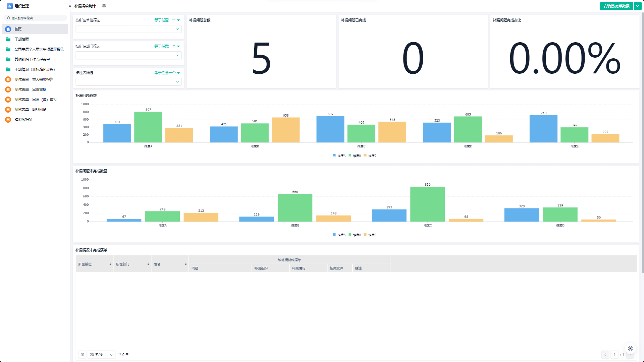Open the 按所在单位筛选 dropdown field
The width and height of the screenshot is (644, 362).
point(128,29)
